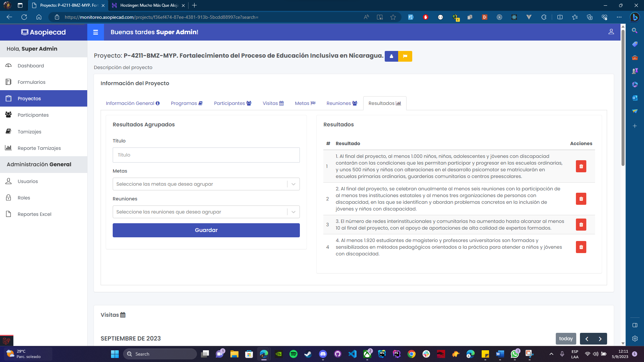Open Reporte Tamizajes in sidebar
Image resolution: width=644 pixels, height=362 pixels.
point(39,148)
